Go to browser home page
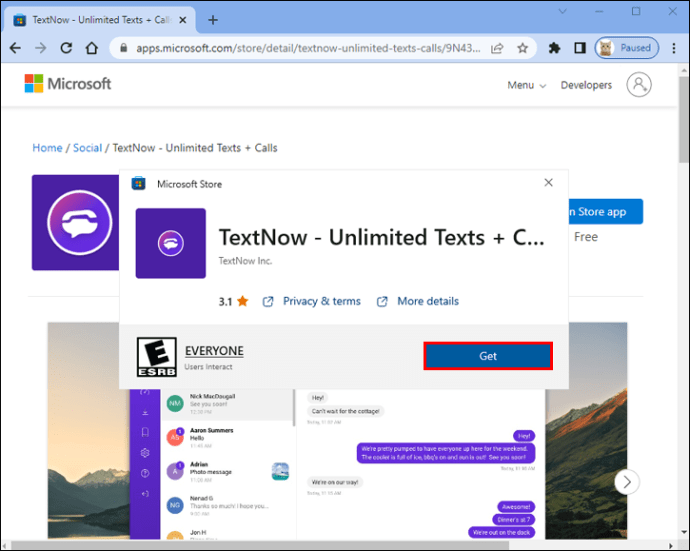The width and height of the screenshot is (690, 551). click(92, 48)
